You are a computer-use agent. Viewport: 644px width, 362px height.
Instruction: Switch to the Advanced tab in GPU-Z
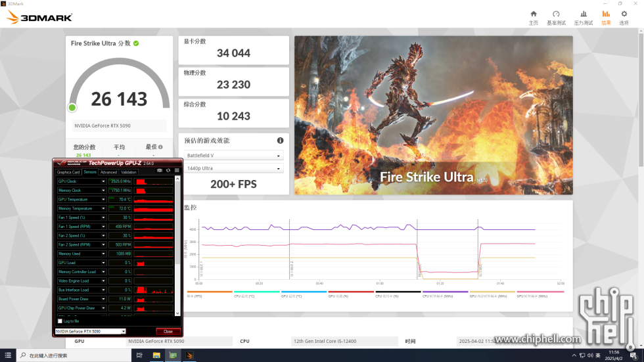(x=108, y=172)
